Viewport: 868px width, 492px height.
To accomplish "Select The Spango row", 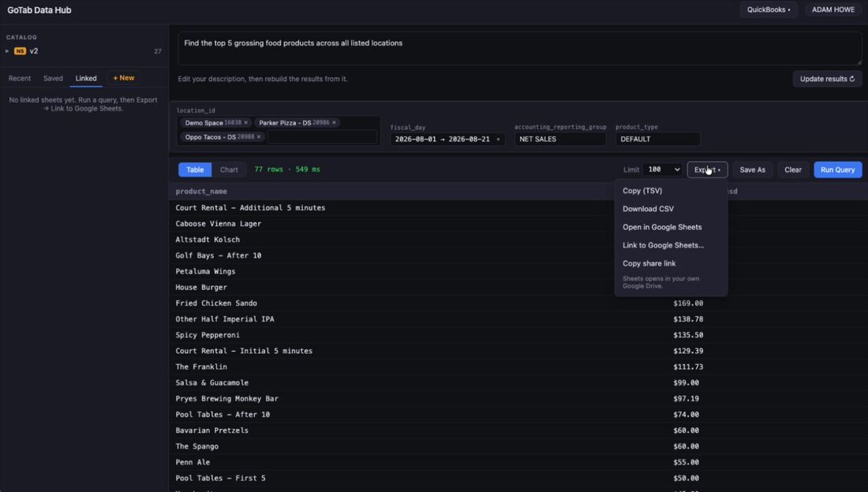I will 518,446.
